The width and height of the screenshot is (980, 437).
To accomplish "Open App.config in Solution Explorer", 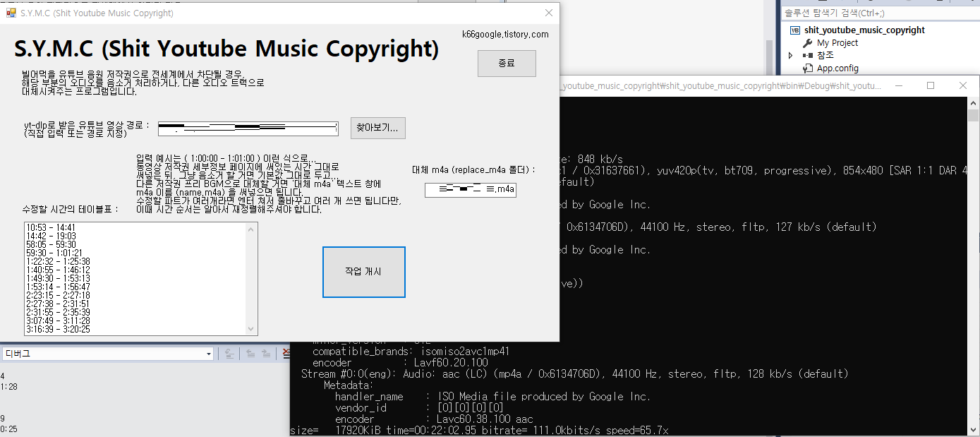I will (837, 68).
